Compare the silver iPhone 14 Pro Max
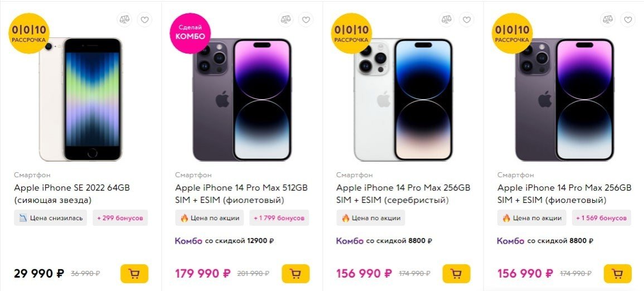The width and height of the screenshot is (644, 291). pyautogui.click(x=447, y=20)
